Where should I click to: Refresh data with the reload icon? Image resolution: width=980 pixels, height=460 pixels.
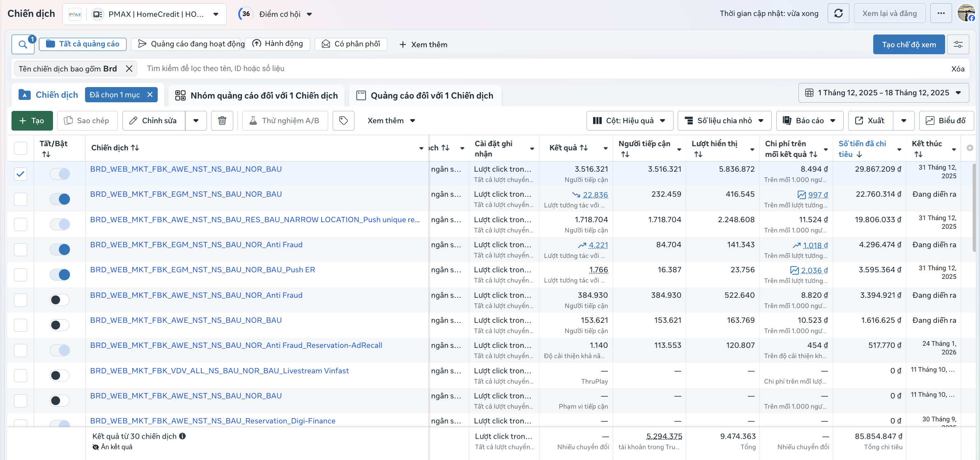pos(838,14)
